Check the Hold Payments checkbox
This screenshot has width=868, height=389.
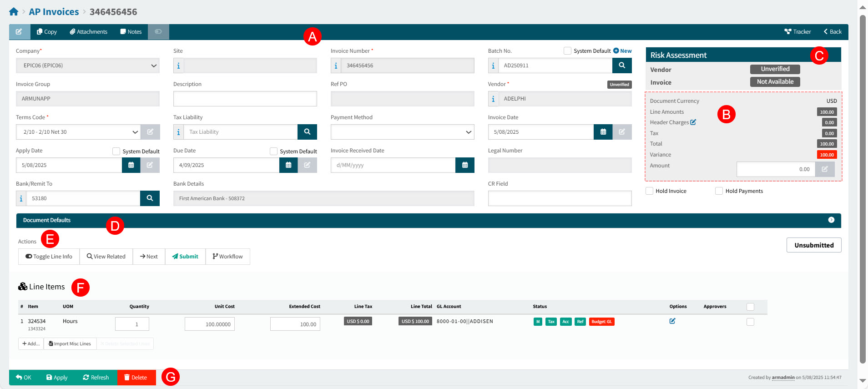coord(719,191)
